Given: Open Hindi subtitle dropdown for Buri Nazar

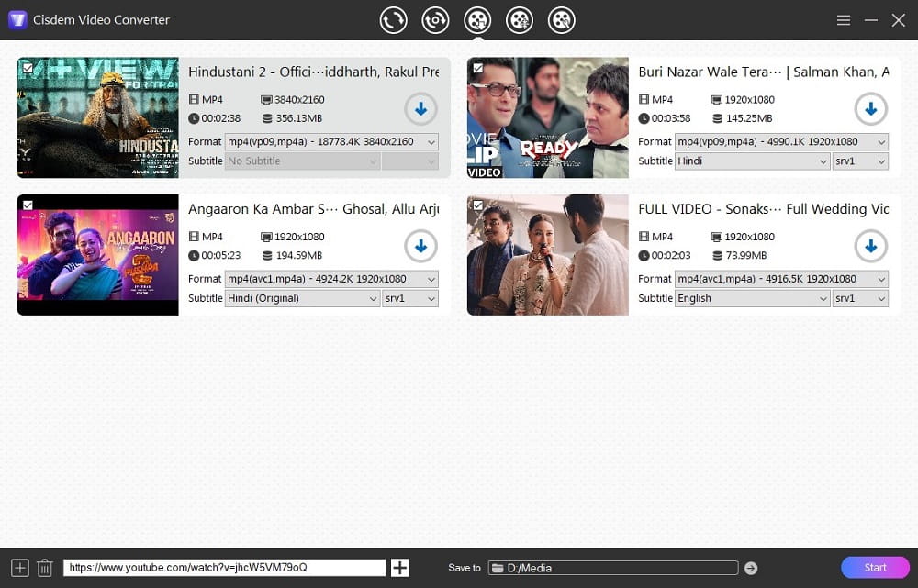Looking at the screenshot, I should [752, 161].
